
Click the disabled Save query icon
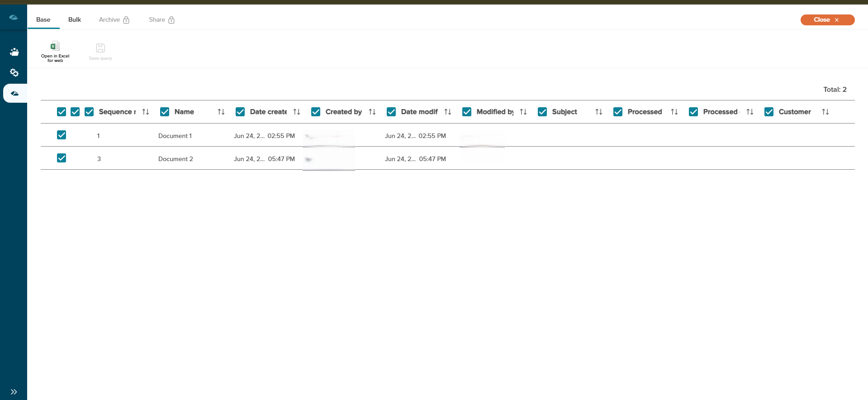pos(100,48)
